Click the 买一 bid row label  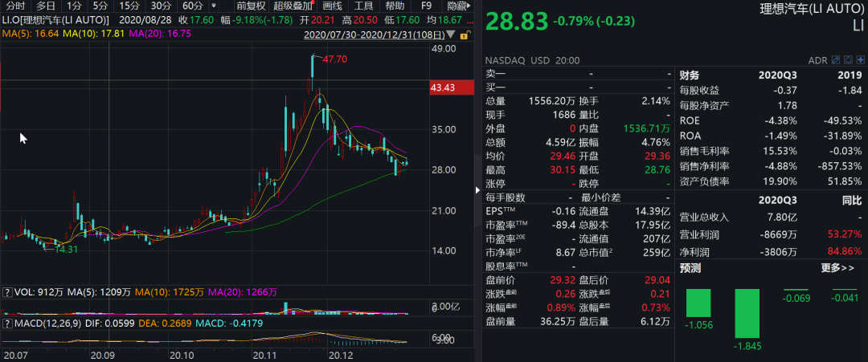(x=496, y=87)
